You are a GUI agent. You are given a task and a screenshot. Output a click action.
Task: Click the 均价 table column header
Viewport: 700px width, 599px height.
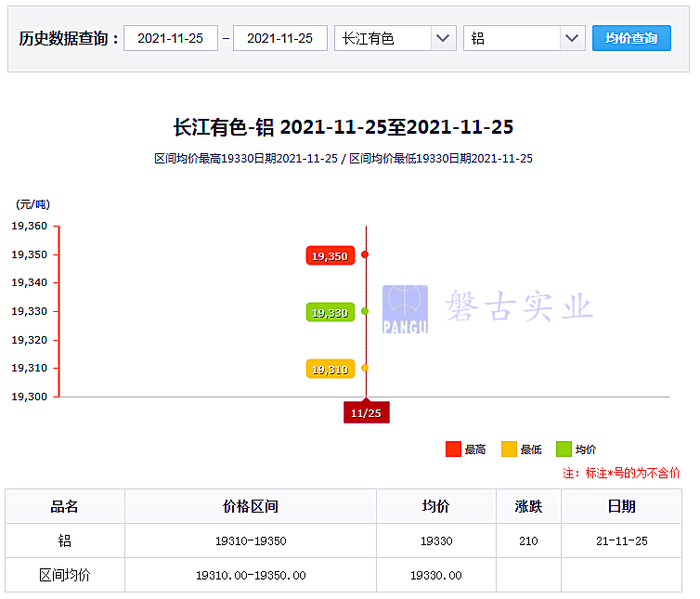pyautogui.click(x=436, y=506)
